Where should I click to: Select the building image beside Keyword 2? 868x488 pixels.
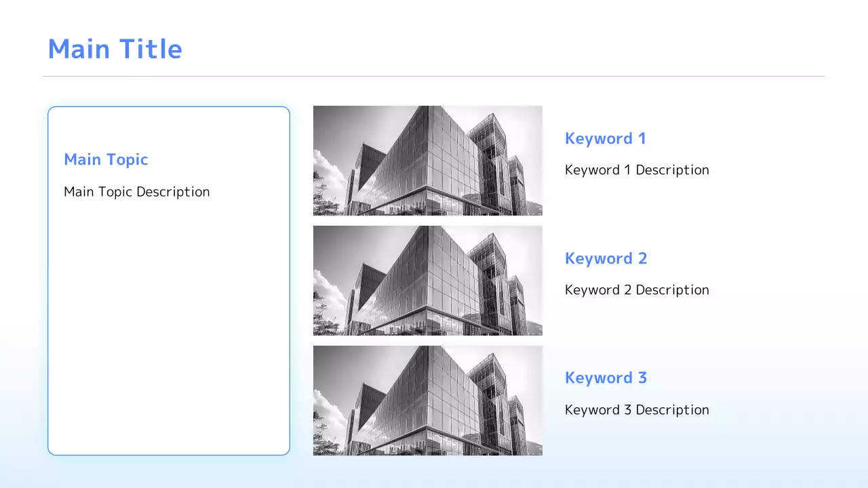tap(427, 281)
